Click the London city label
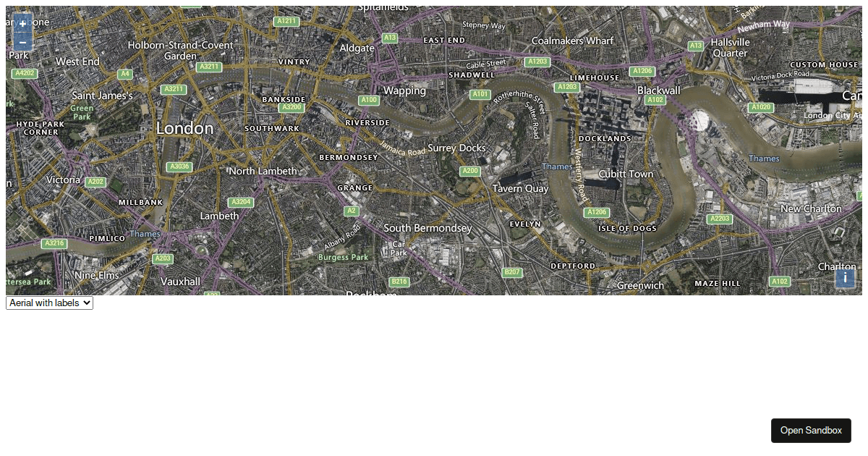The width and height of the screenshot is (868, 456). [x=185, y=128]
